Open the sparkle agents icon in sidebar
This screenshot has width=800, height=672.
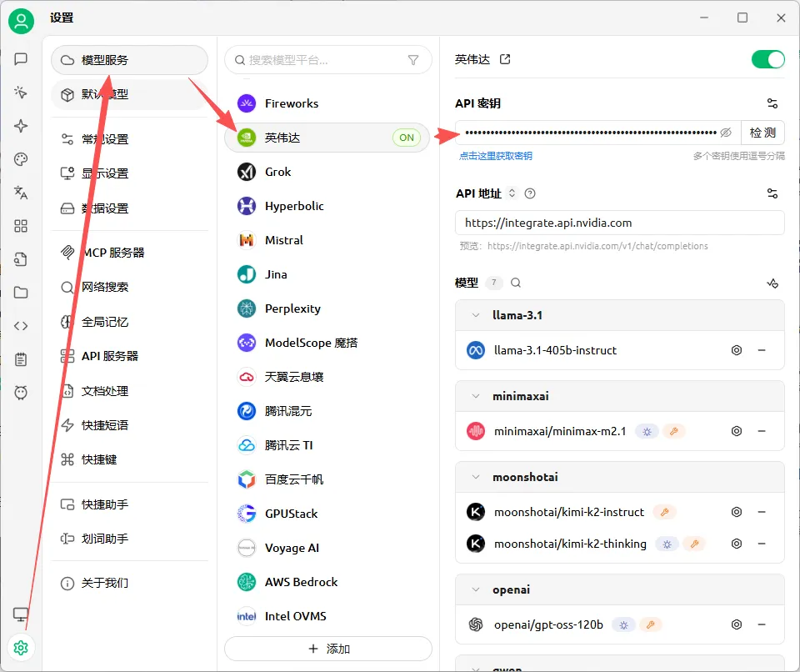point(20,126)
